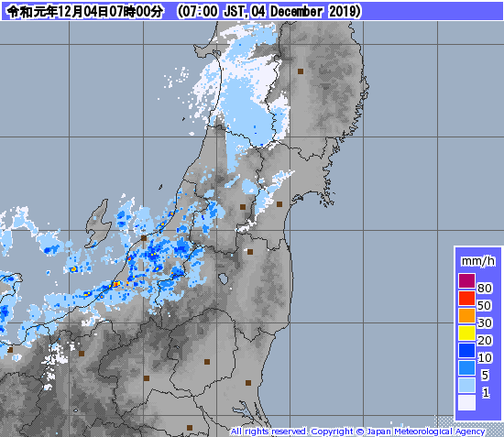Click the Japanese date text 令和元年12月04日07時00分
This screenshot has height=437, width=504.
click(x=85, y=12)
